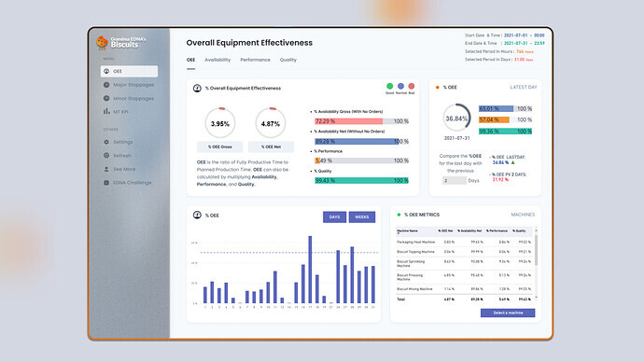The image size is (644, 362).
Task: Select the Biscuit Topping Machine row
Action: 464,251
